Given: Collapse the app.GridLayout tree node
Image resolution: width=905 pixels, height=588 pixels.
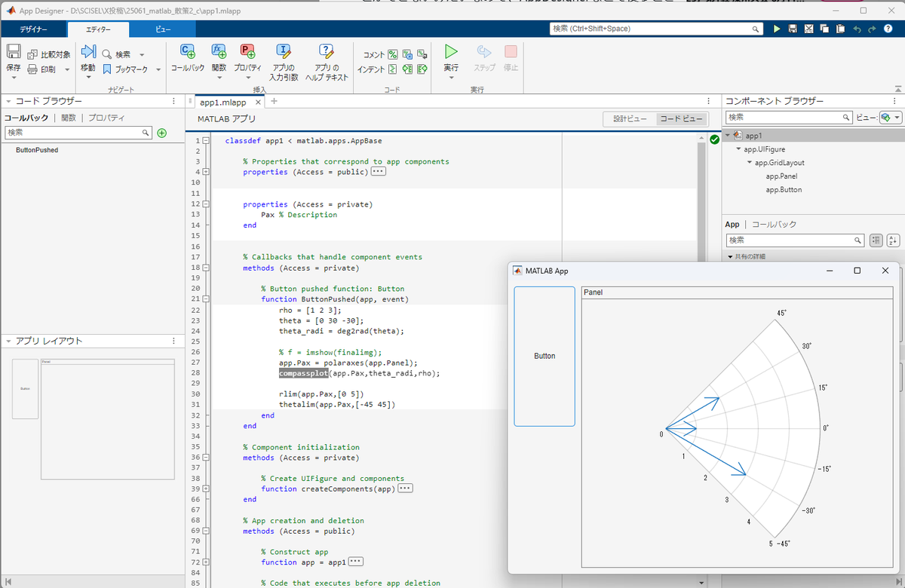Looking at the screenshot, I should [750, 163].
